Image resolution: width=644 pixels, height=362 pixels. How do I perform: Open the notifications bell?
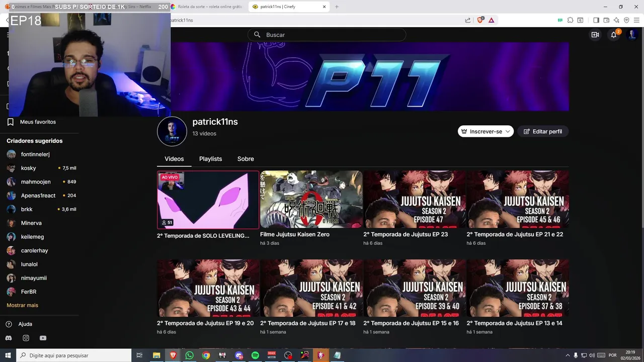tap(614, 35)
